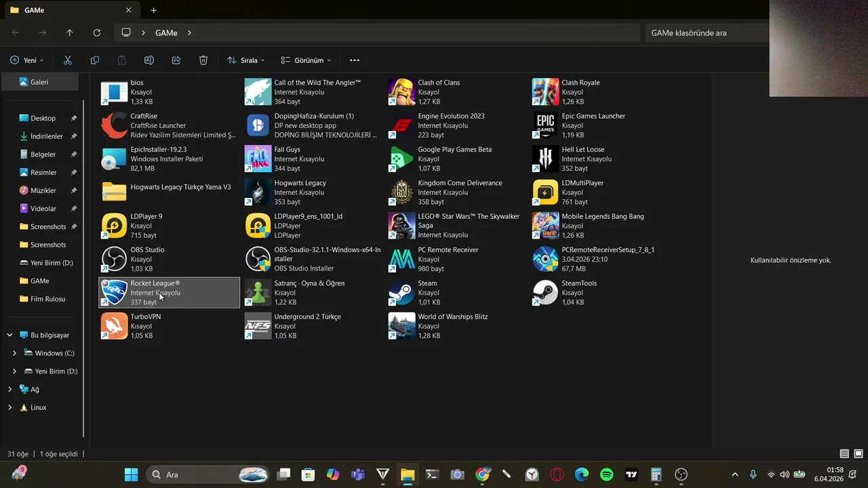Image resolution: width=868 pixels, height=488 pixels.
Task: Switch to large thumbnails view button
Action: (x=859, y=453)
